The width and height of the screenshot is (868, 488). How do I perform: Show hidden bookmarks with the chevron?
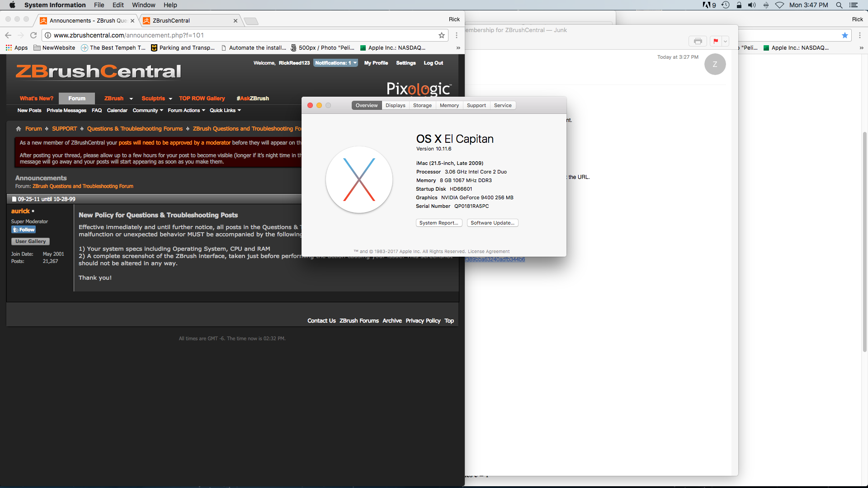coord(458,48)
